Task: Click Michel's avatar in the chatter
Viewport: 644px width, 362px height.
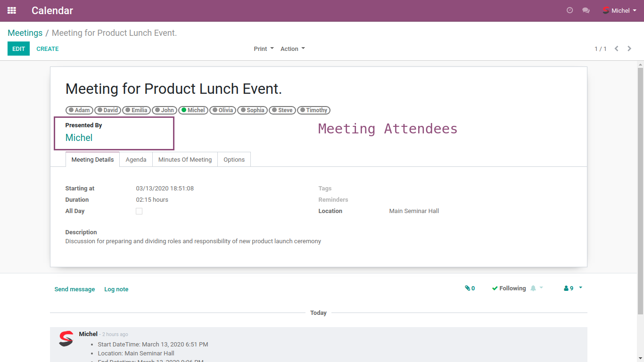Action: click(66, 338)
